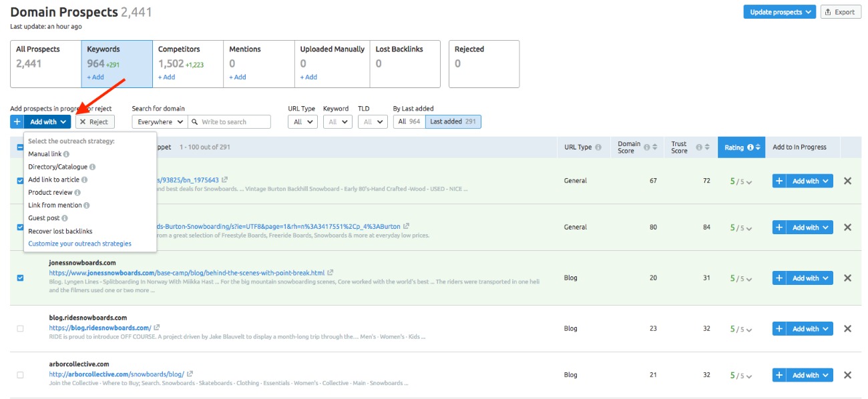Click the X icon for blog.ridesnowboards.com row
This screenshot has height=399, width=868.
847,328
